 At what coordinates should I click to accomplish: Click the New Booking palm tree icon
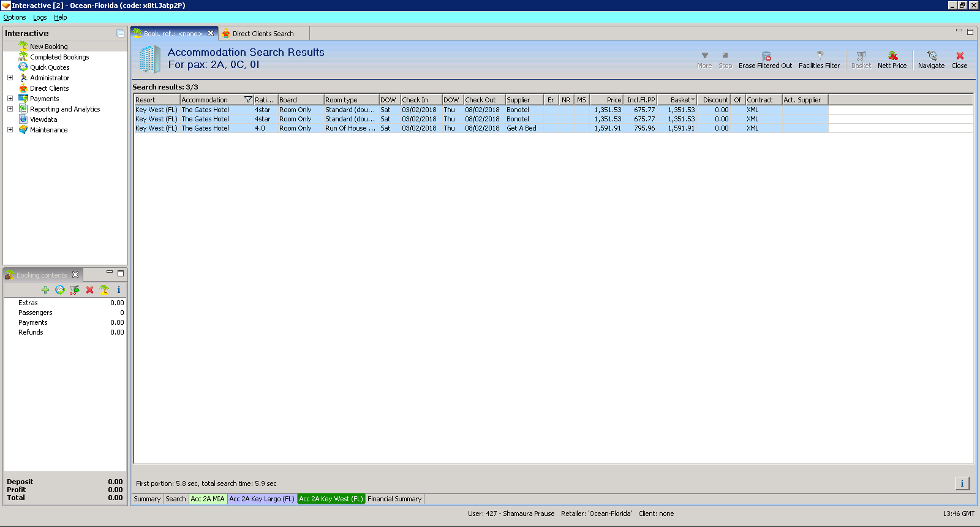(x=23, y=46)
